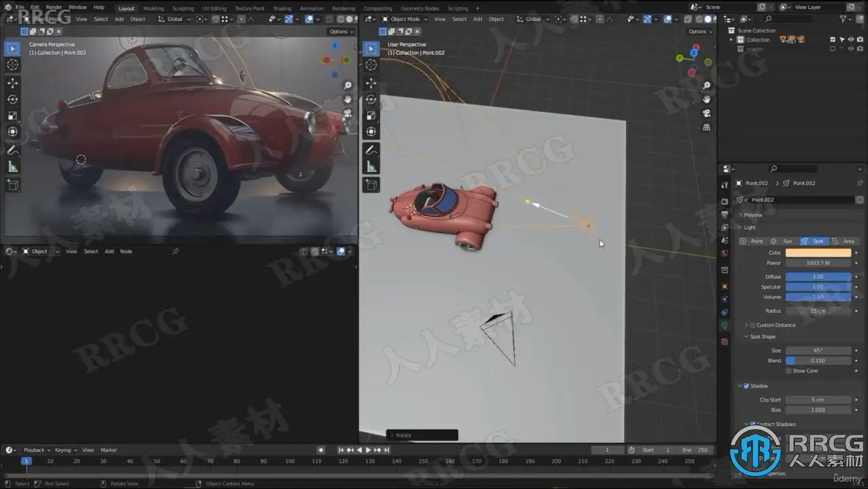Switch perspective/orthographic grid icon in right viewport
Image resolution: width=868 pixels, height=489 pixels.
[706, 127]
